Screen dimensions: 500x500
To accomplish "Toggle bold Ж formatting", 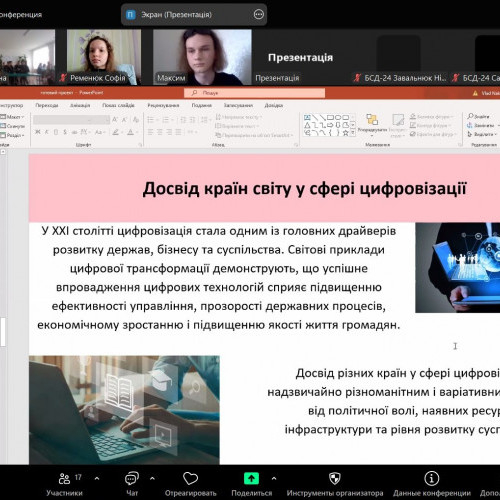I will [38, 132].
